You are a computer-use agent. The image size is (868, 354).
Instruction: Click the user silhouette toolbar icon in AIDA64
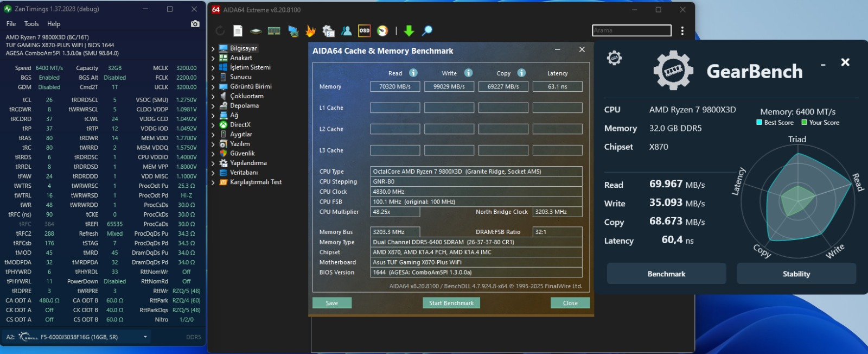tap(346, 31)
